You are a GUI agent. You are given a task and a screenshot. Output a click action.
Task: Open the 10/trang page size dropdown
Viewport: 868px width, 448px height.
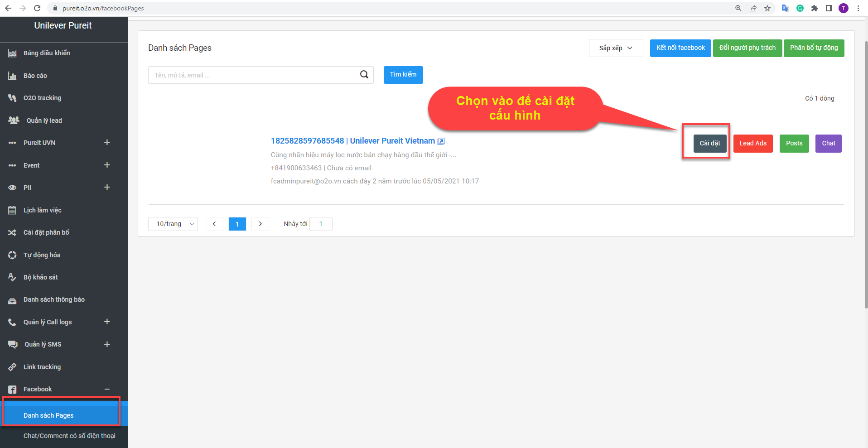[173, 224]
